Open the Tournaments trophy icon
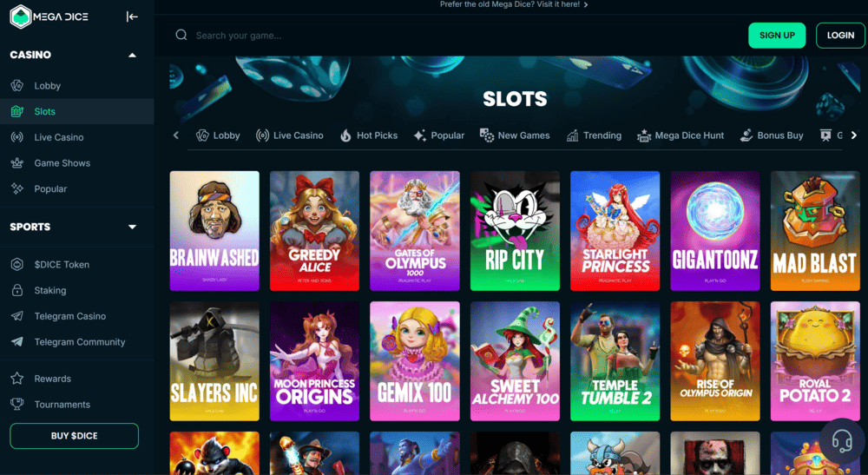The image size is (868, 475). coord(17,404)
